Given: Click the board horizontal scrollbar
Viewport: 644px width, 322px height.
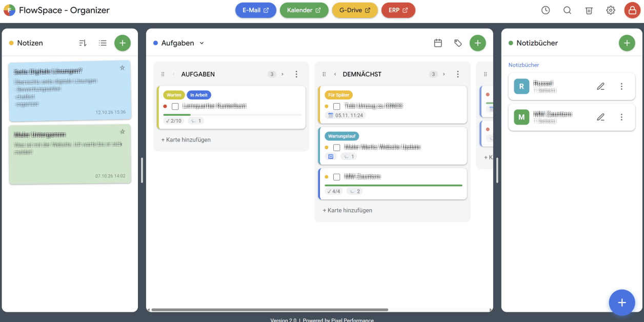Looking at the screenshot, I should click(270, 310).
